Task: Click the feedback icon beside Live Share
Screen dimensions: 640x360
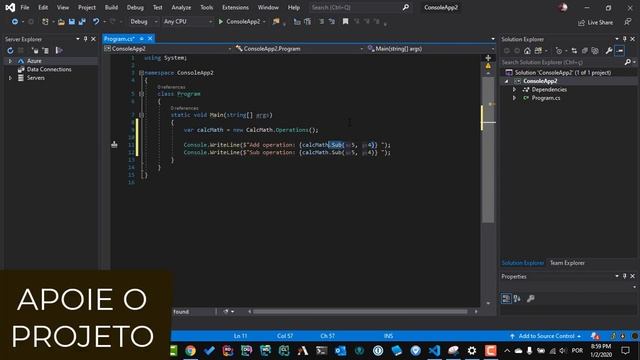Action: click(627, 22)
